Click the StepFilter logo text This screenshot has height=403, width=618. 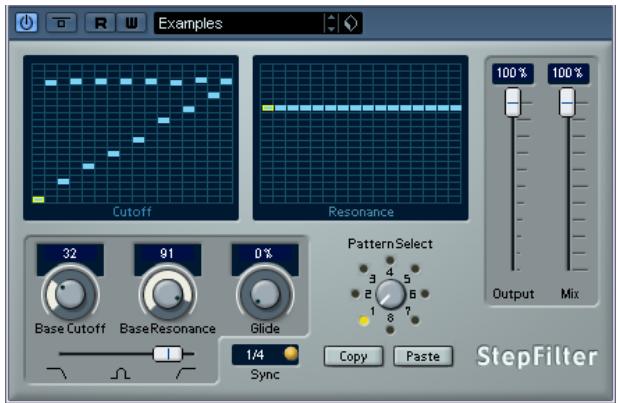click(537, 357)
